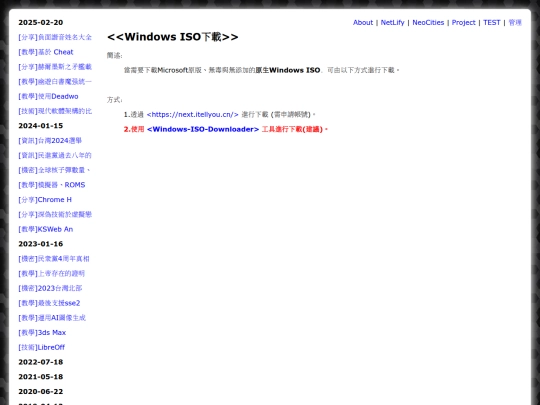This screenshot has width=540, height=405.
Task: Open the [機密]民眾黨4周年真相 article
Action: click(x=54, y=259)
